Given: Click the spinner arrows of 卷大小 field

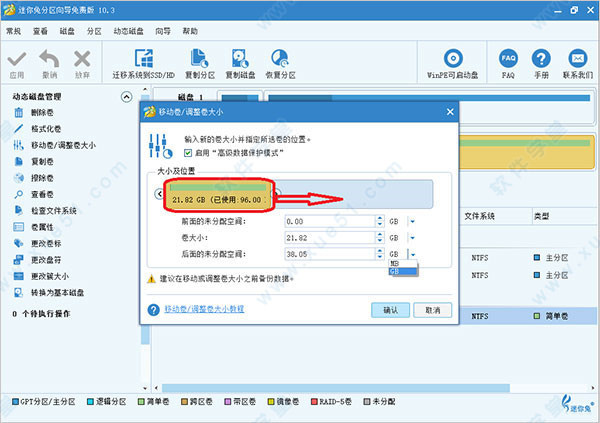Looking at the screenshot, I should click(x=380, y=238).
